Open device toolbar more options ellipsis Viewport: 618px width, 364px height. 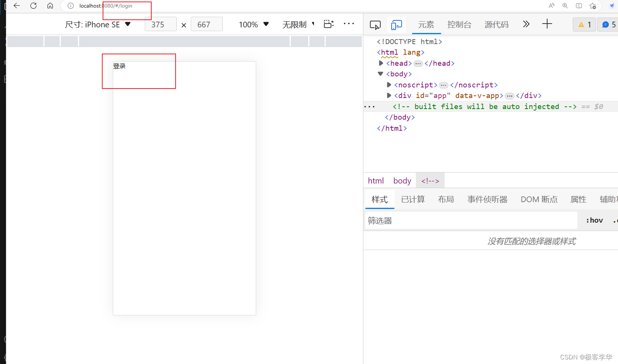tap(349, 24)
